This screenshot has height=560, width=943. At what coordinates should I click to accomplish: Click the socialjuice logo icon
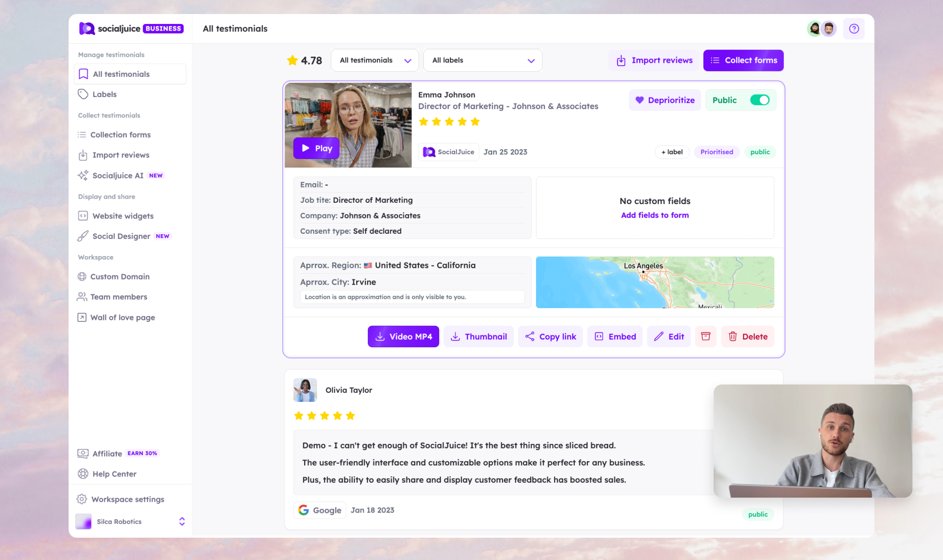(87, 28)
